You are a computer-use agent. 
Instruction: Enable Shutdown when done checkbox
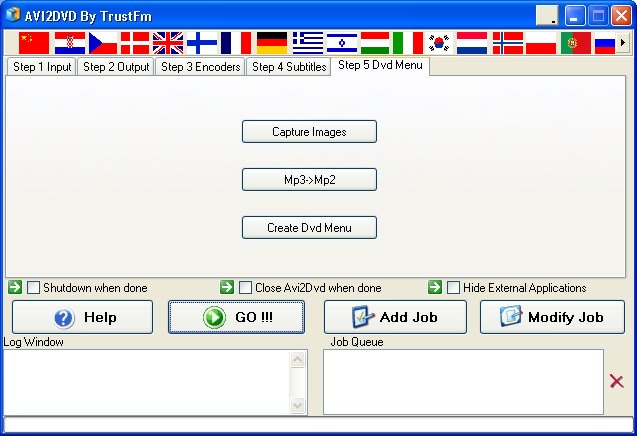coord(33,288)
